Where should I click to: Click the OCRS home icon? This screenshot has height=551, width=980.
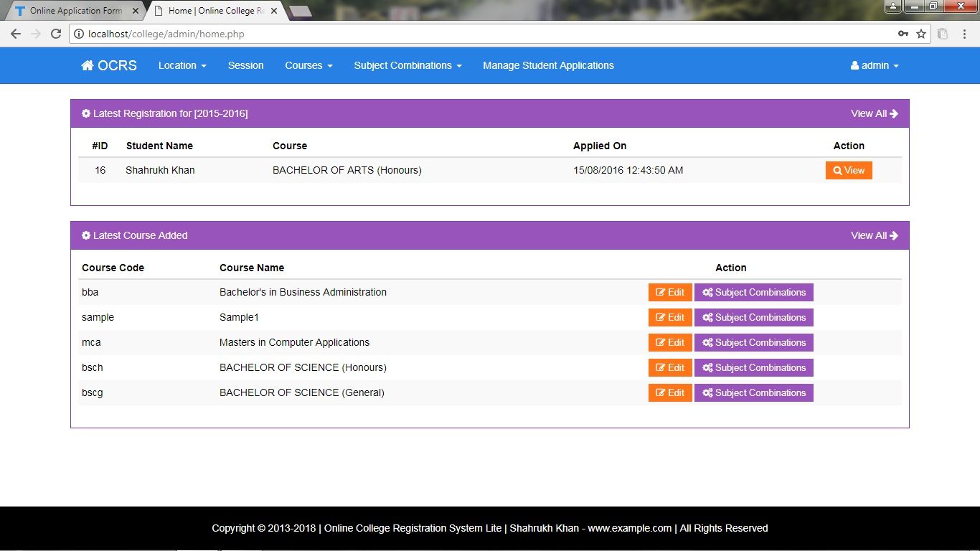pyautogui.click(x=87, y=65)
